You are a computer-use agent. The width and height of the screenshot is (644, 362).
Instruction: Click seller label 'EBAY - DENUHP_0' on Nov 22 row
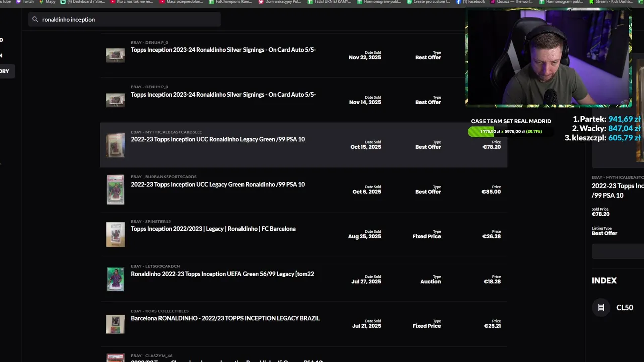click(149, 43)
